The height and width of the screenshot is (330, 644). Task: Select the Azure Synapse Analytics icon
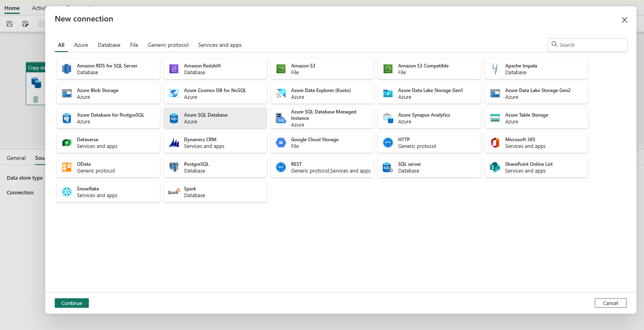pyautogui.click(x=388, y=118)
